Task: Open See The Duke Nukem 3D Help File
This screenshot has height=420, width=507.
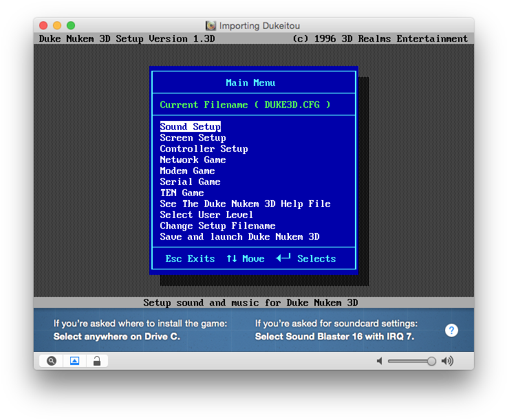Action: click(245, 203)
